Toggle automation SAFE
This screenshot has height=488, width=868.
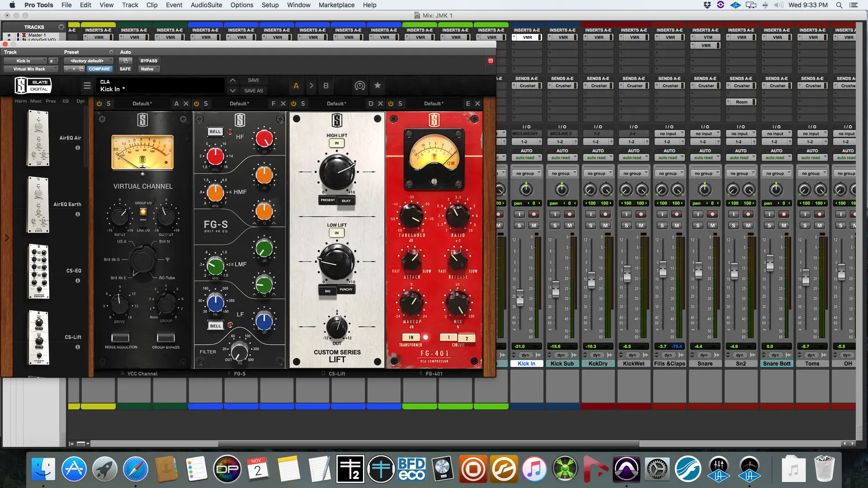[x=125, y=69]
